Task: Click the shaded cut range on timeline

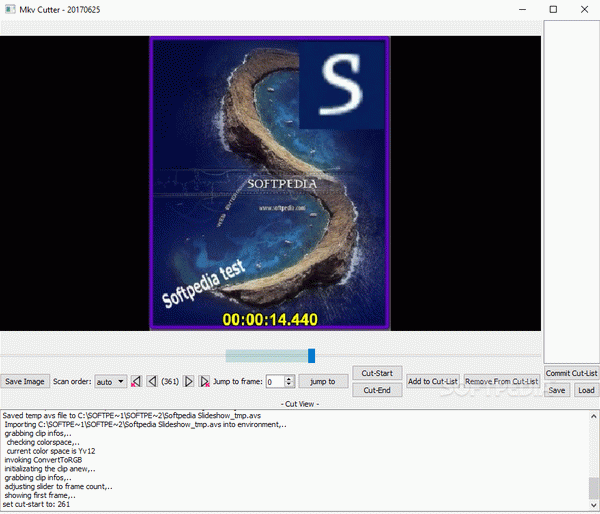Action: (267, 356)
